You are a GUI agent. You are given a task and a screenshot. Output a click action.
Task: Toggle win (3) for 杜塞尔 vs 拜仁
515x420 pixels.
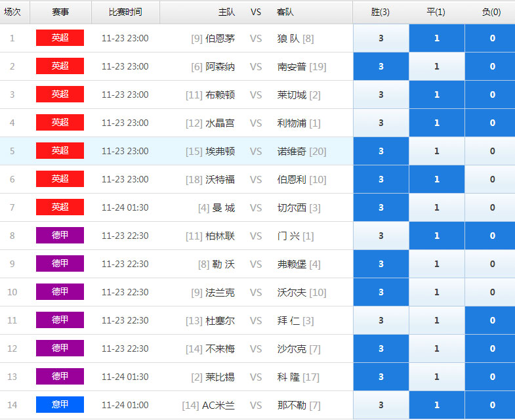point(381,321)
